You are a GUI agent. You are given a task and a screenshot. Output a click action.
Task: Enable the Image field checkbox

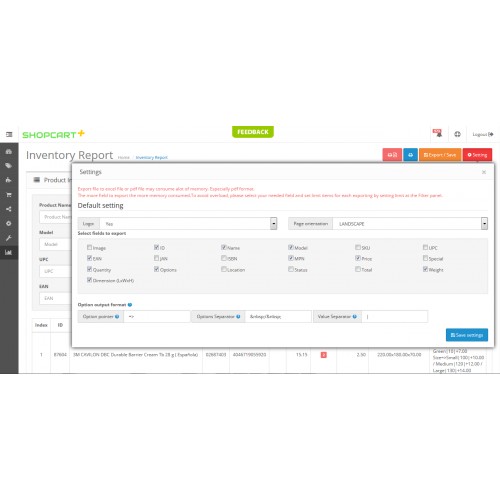pyautogui.click(x=89, y=247)
